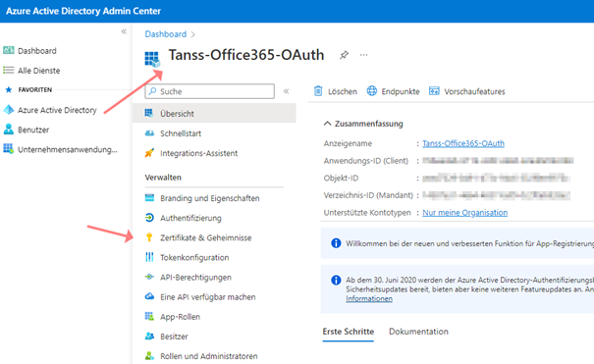Click the key icon for Zertifikate & Geheimnisse

coord(149,237)
